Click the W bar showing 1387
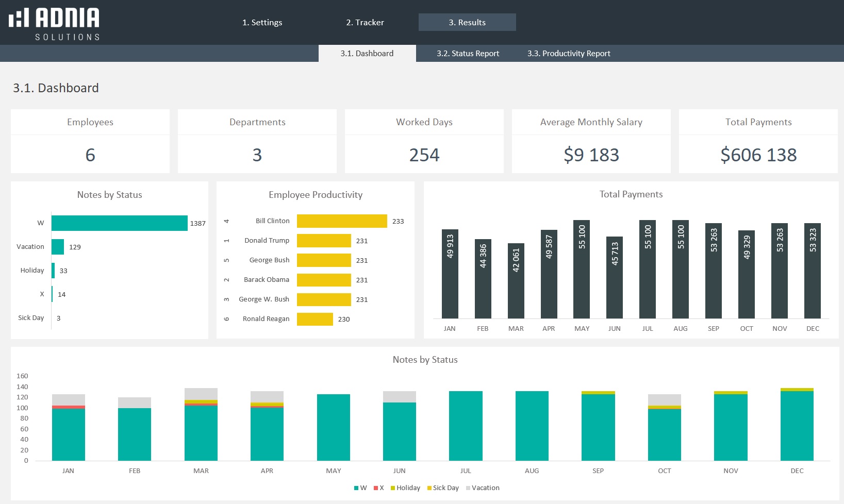 click(x=119, y=223)
